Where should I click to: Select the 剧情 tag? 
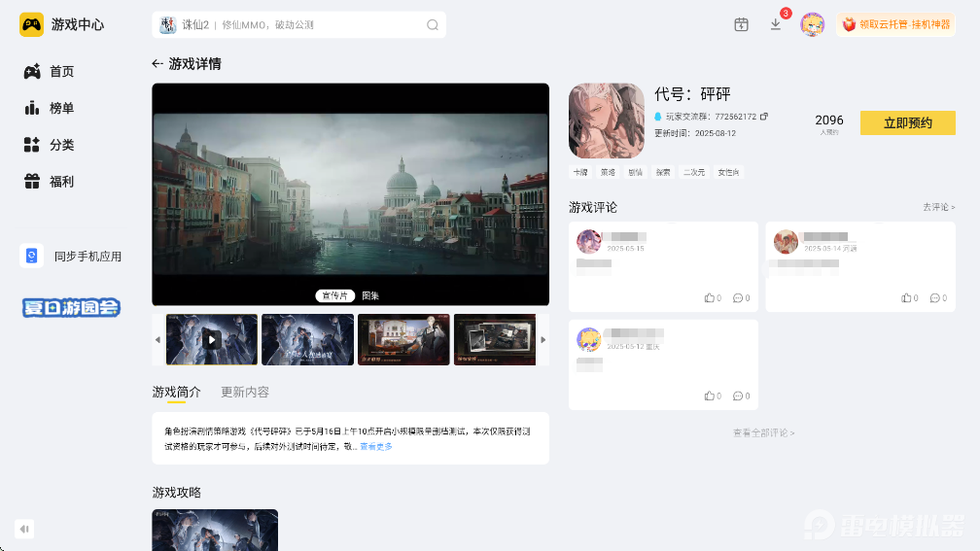click(636, 172)
